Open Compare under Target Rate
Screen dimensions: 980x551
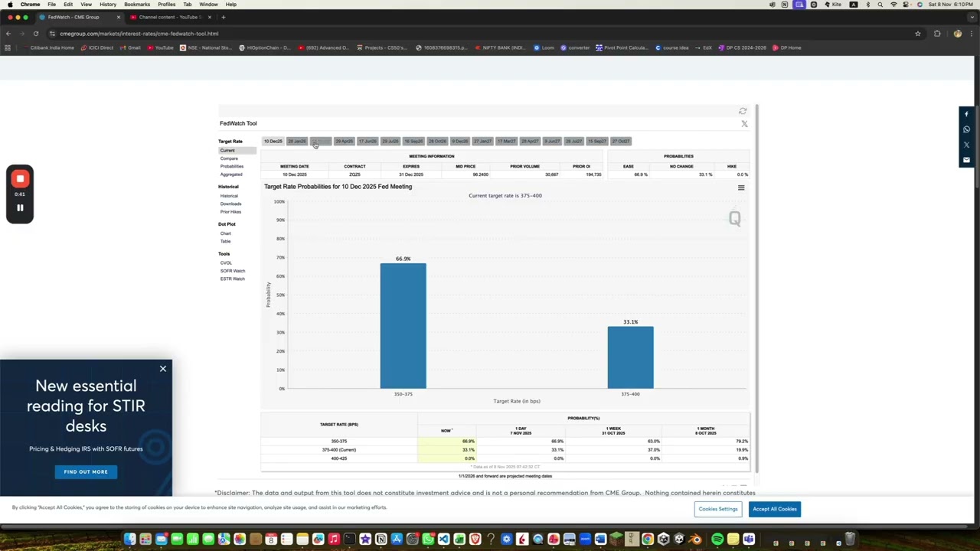(x=229, y=158)
